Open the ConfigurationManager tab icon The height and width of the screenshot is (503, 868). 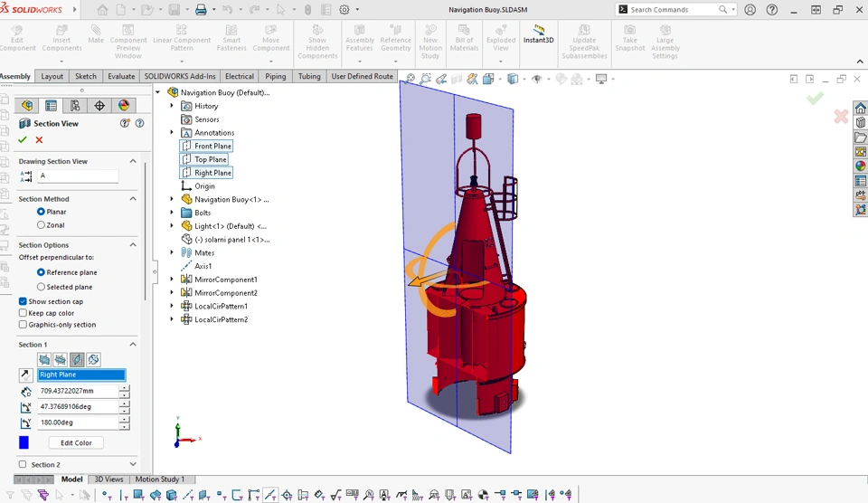(75, 106)
